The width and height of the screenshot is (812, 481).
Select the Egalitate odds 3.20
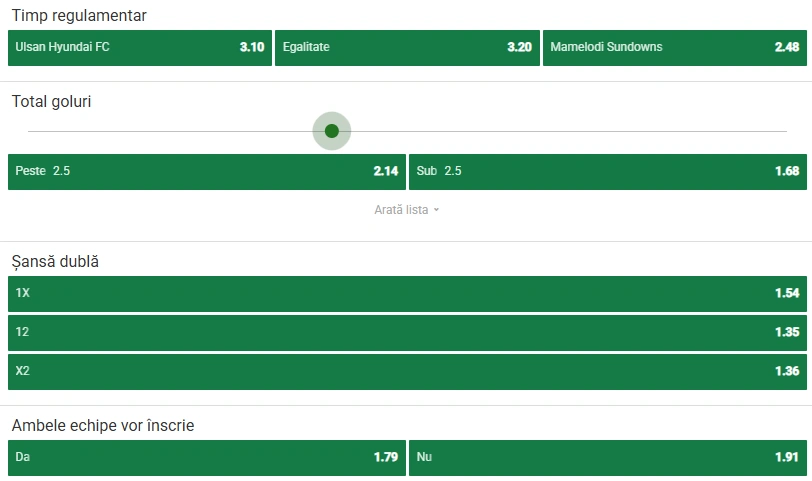tap(407, 48)
